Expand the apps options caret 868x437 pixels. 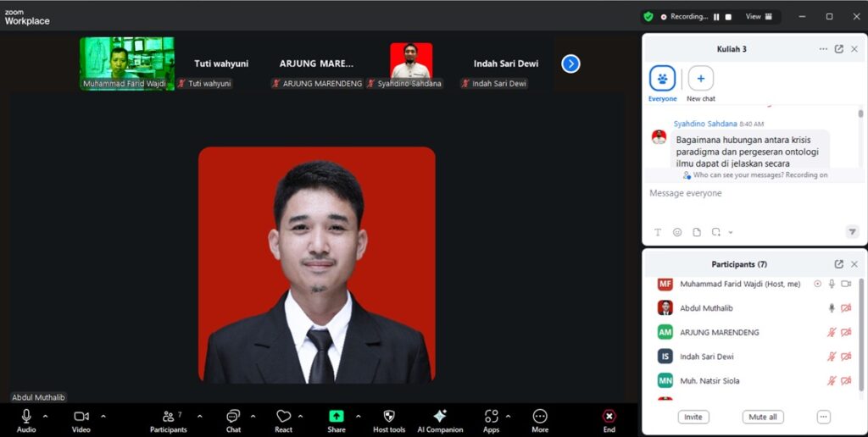(x=509, y=416)
